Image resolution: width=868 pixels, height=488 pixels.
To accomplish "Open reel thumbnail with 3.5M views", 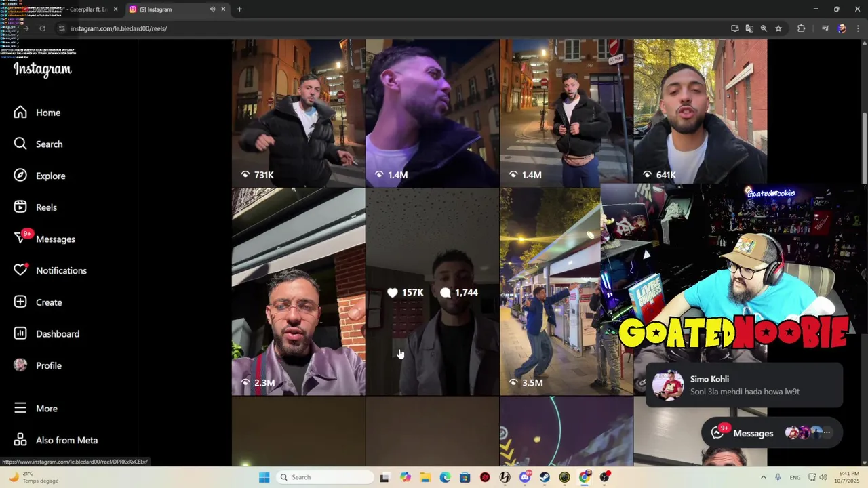I will pos(550,291).
